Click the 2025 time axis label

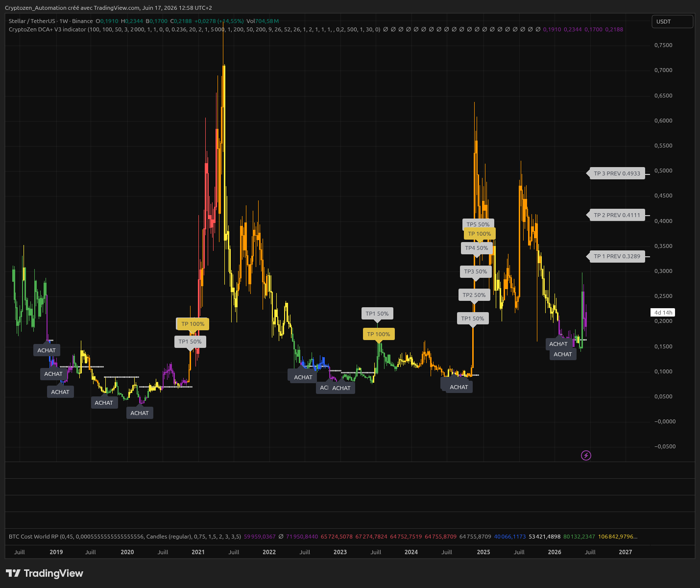(x=483, y=552)
